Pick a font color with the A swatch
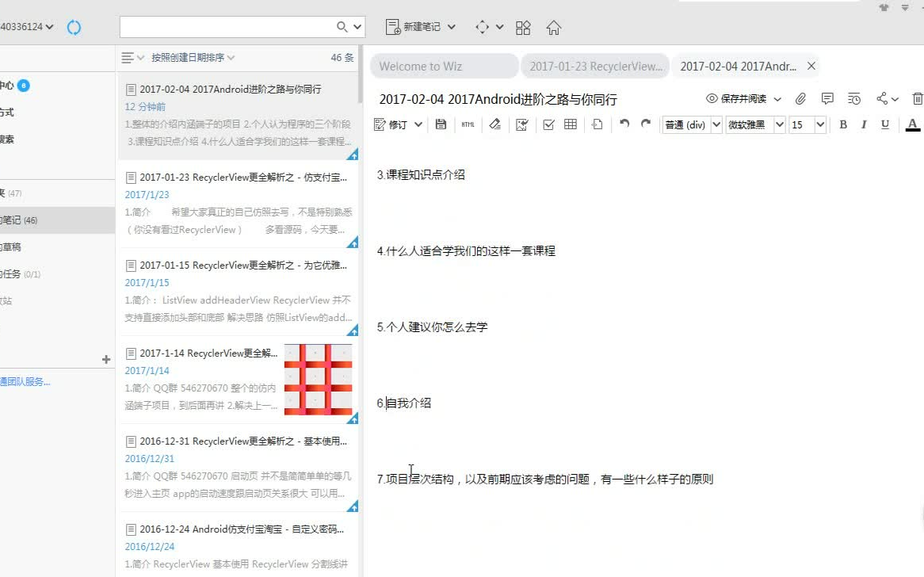The image size is (924, 577). [913, 124]
